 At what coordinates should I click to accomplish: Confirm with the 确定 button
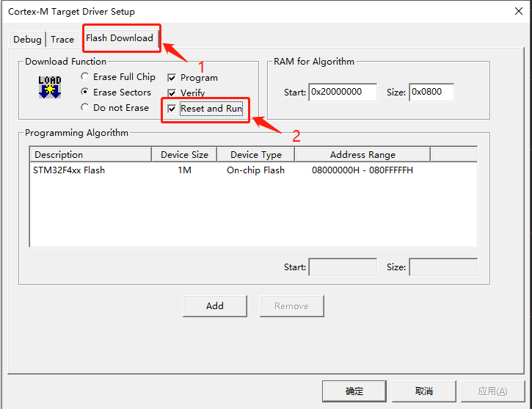tap(354, 391)
